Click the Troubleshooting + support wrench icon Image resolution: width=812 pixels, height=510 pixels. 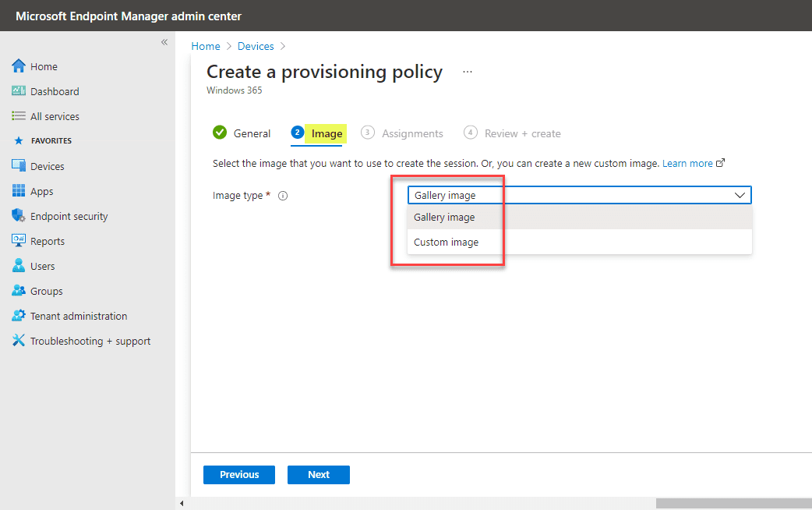coord(19,341)
